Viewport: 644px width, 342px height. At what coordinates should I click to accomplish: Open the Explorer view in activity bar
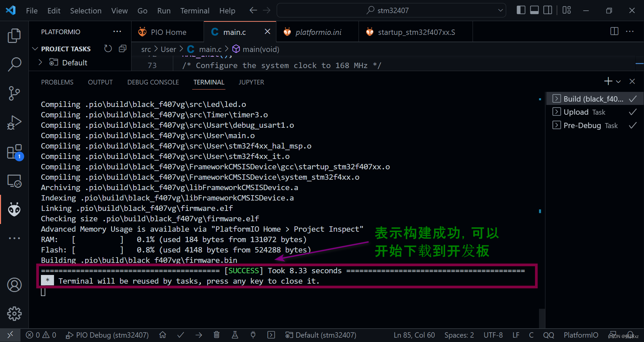point(14,36)
